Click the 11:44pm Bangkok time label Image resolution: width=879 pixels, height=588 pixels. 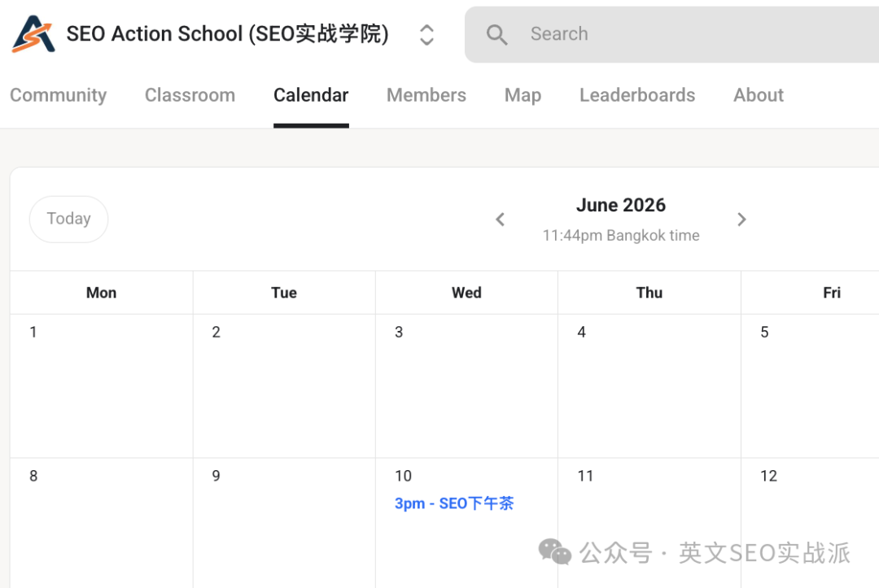point(621,235)
